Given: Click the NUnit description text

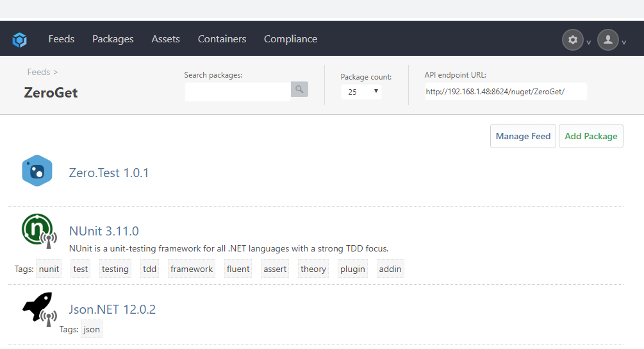Looking at the screenshot, I should [229, 249].
